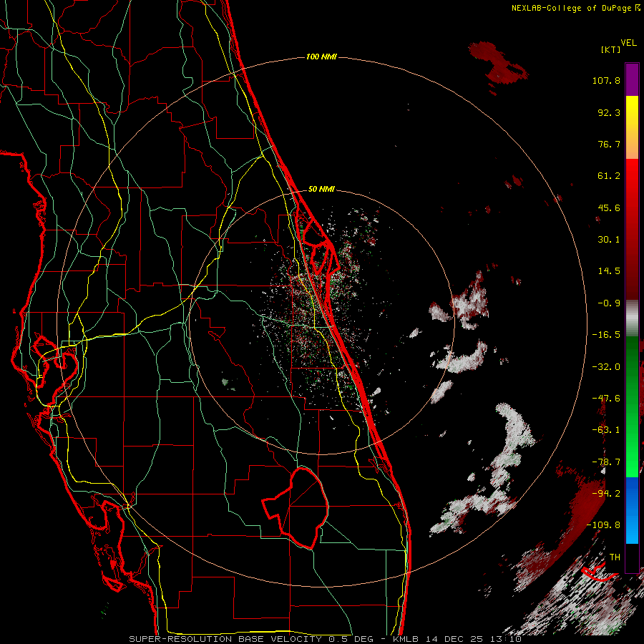644x644 pixels.
Task: Click the -16.5 velocity scale value
Action: pos(606,335)
